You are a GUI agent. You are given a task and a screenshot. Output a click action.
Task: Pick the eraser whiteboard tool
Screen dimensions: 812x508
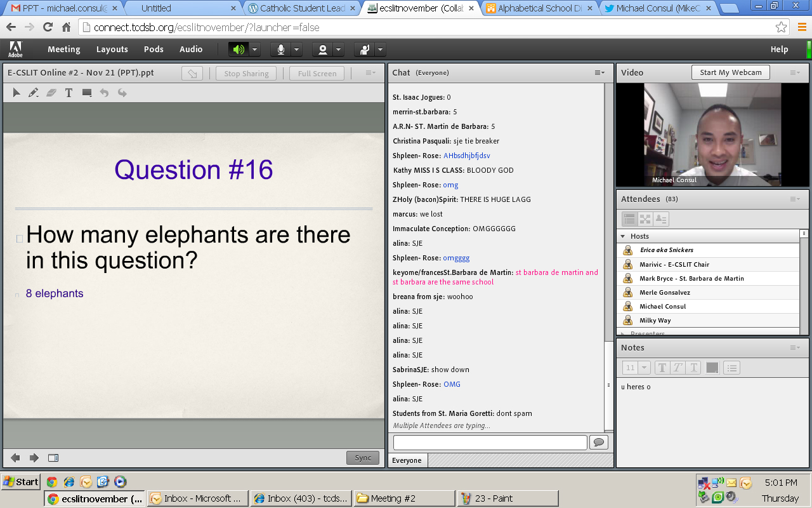pos(51,93)
